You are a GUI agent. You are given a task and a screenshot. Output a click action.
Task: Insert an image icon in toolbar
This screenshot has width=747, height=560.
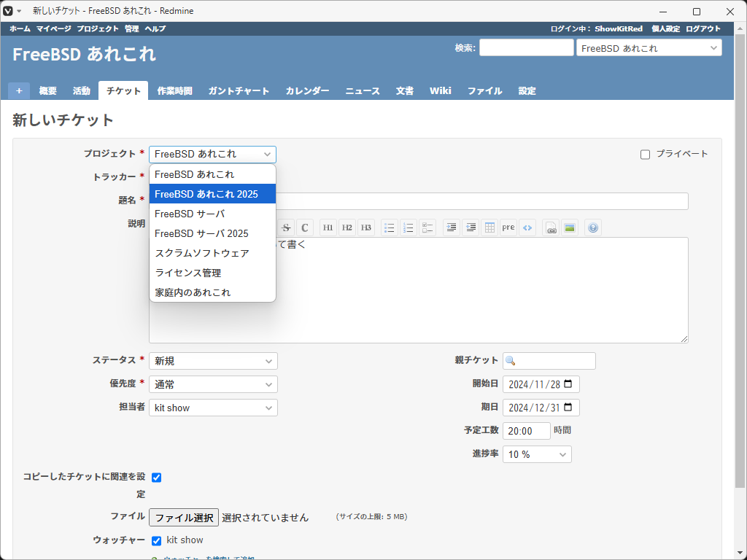tap(569, 227)
